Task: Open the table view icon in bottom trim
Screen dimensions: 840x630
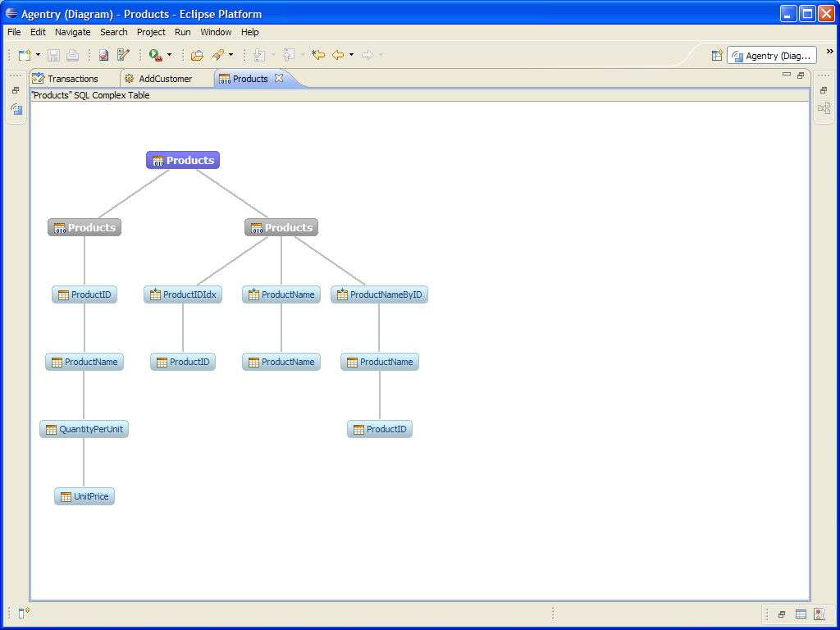Action: 801,614
